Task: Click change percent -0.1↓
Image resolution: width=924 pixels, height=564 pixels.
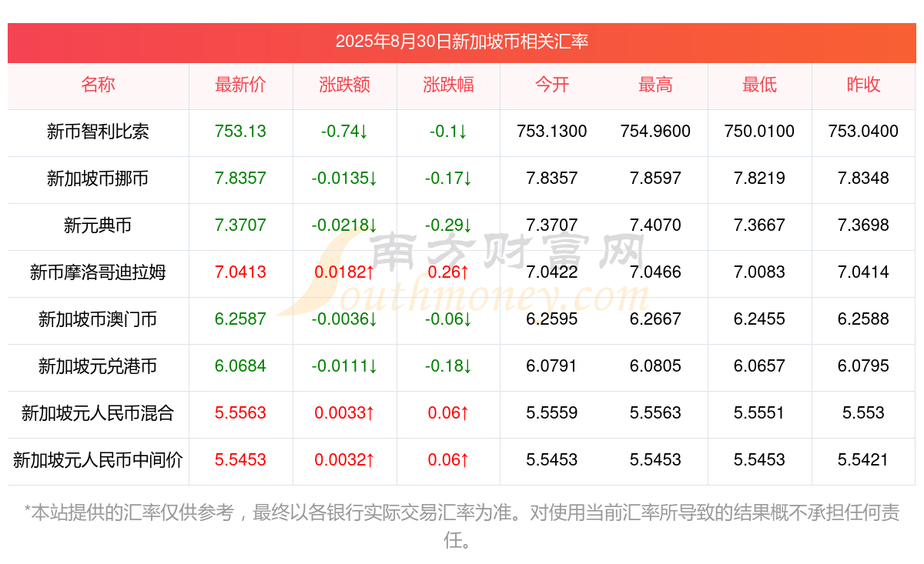Action: click(x=448, y=132)
